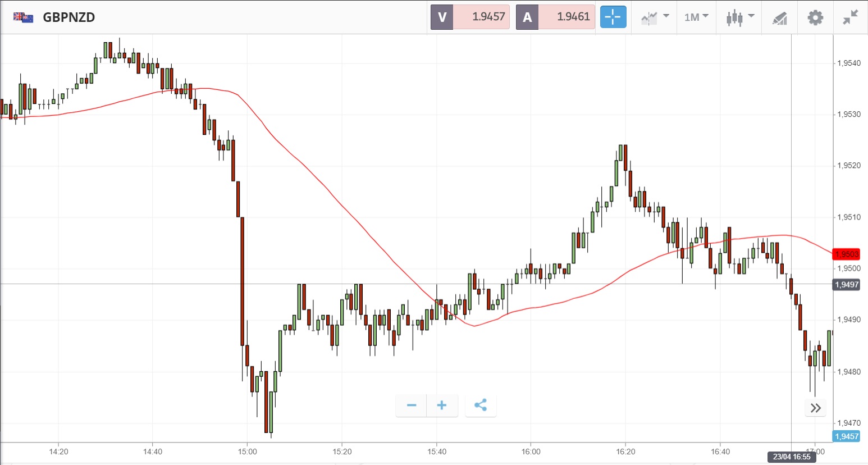Click the blue 1,9457 current price label
The width and height of the screenshot is (868, 465).
847,436
